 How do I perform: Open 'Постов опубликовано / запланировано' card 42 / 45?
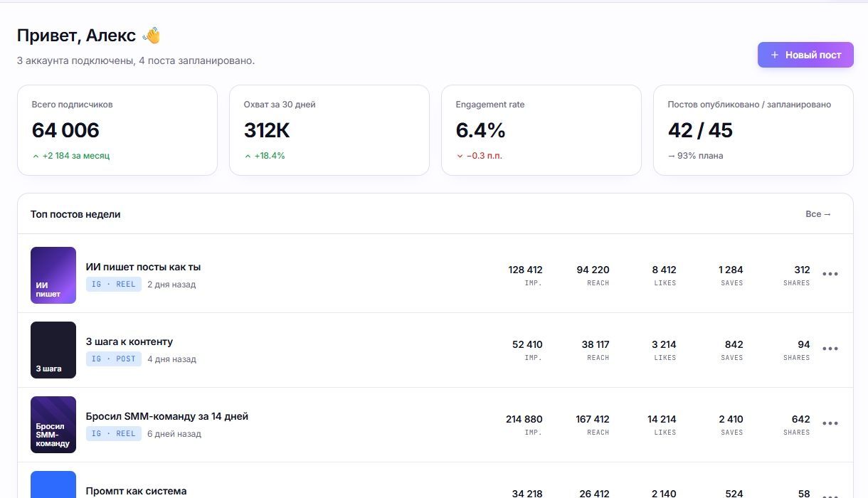(753, 130)
